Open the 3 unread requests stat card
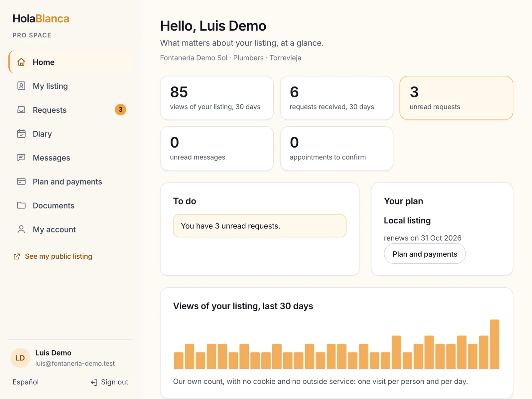Viewport: 532px width, 399px height. pos(456,98)
